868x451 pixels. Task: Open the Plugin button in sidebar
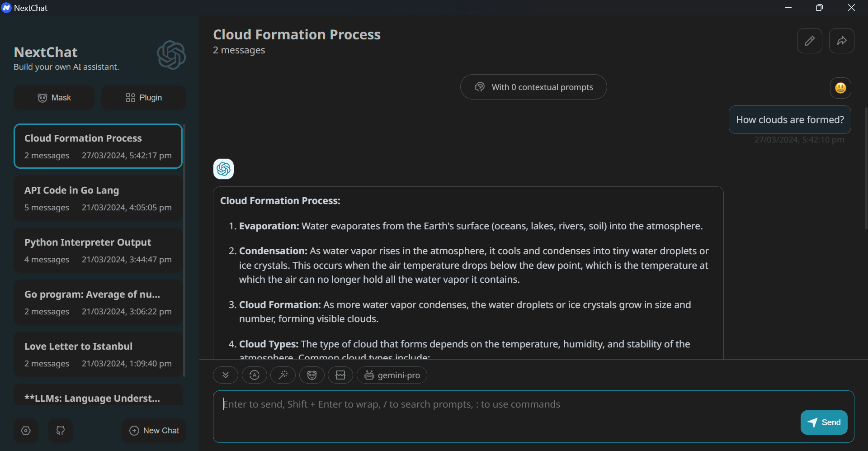click(x=143, y=98)
